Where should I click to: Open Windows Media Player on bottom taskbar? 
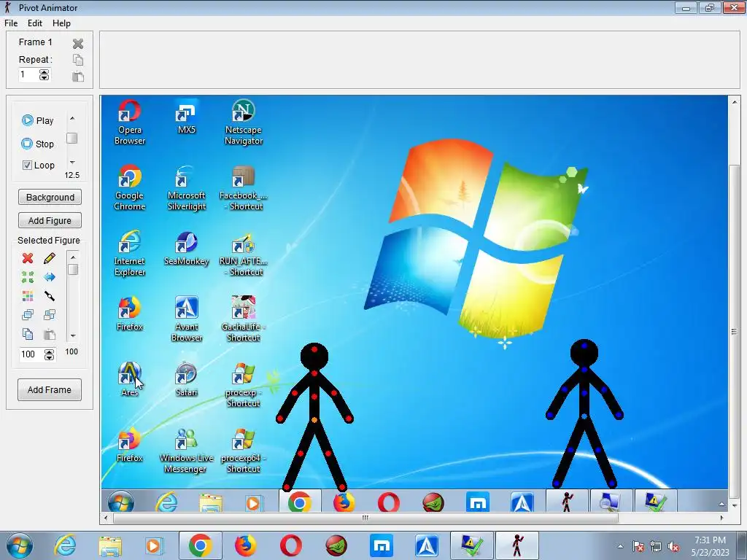(155, 545)
